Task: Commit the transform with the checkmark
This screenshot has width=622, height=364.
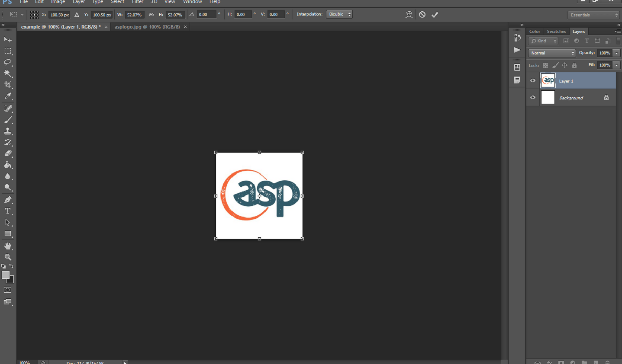Action: 435,15
